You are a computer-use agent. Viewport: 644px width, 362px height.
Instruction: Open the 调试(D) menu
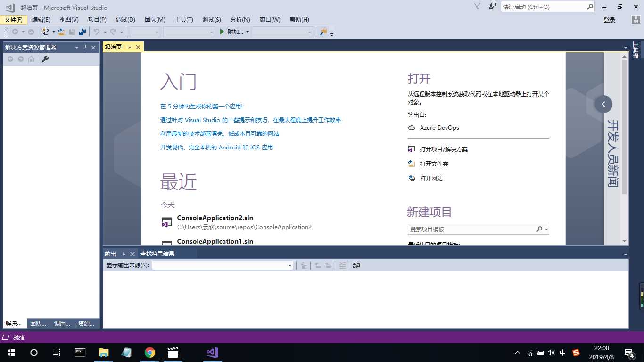pyautogui.click(x=125, y=20)
